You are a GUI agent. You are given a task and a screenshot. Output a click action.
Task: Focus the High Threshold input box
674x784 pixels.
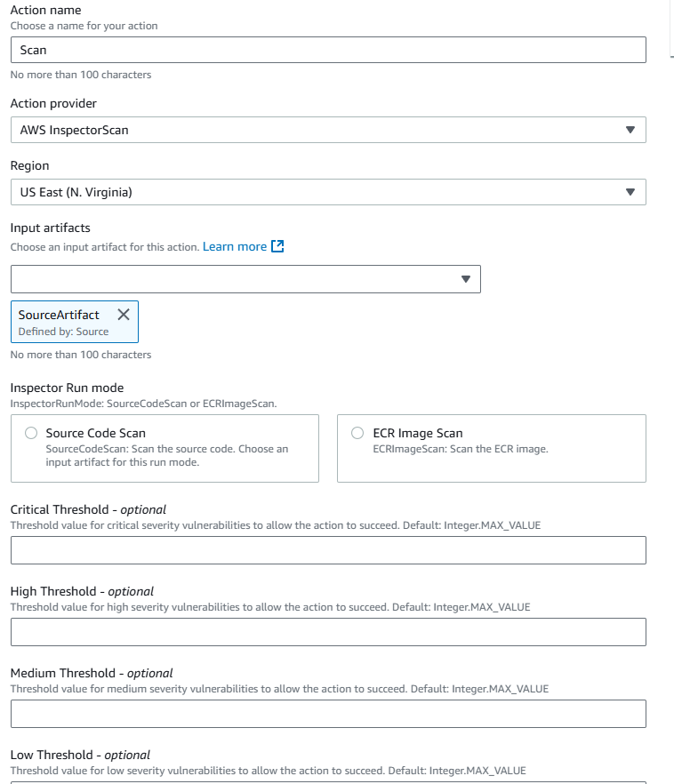click(328, 632)
